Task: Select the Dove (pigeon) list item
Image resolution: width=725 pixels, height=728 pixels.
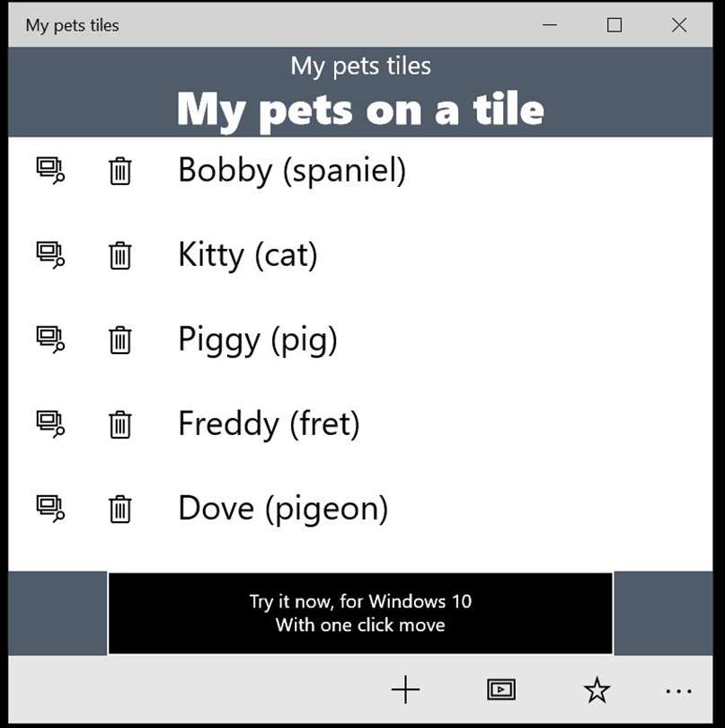Action: (x=283, y=509)
